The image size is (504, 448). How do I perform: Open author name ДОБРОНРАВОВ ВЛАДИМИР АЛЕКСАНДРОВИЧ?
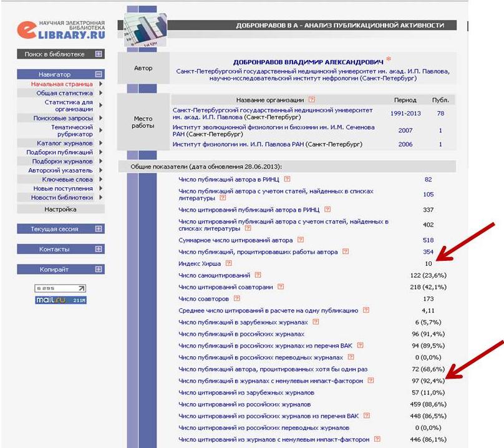308,62
